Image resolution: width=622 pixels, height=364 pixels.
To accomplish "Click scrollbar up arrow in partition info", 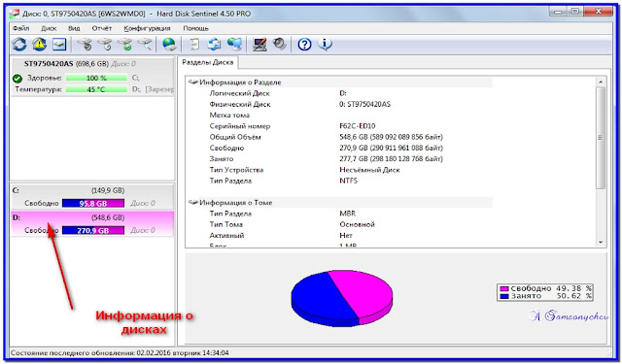I will tap(601, 82).
